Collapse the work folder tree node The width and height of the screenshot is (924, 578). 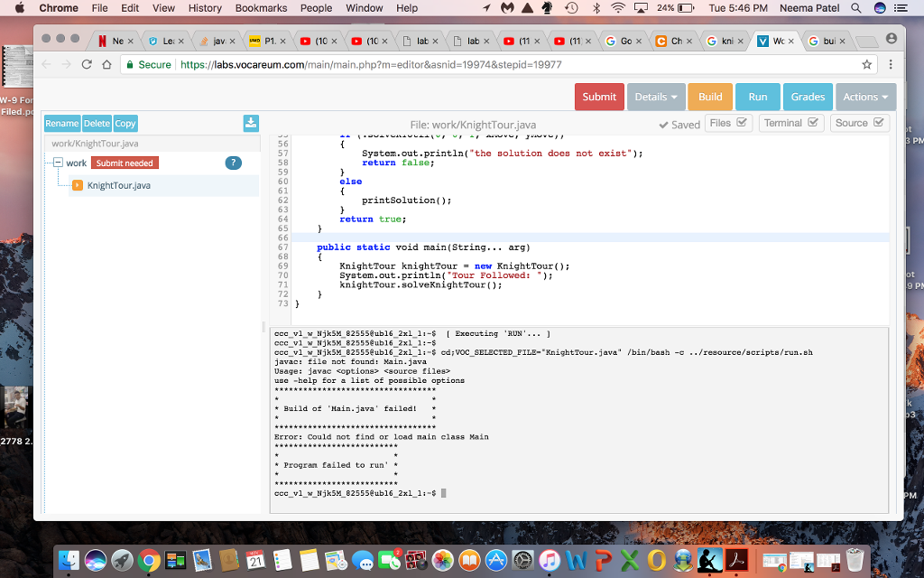[57, 163]
